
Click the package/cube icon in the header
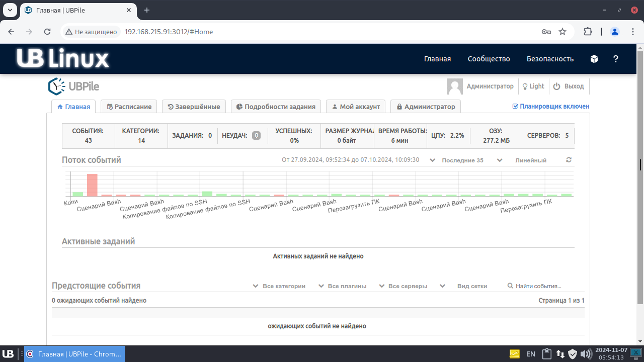594,59
